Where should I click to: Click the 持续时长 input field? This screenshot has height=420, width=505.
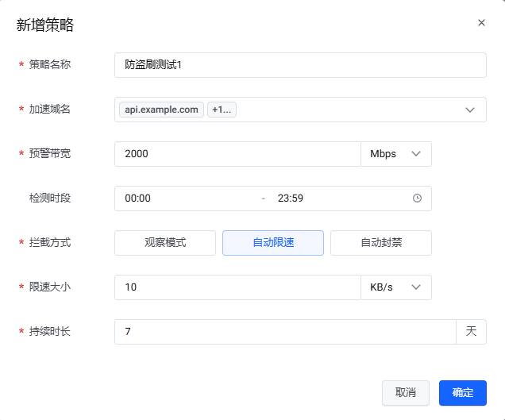click(x=285, y=332)
